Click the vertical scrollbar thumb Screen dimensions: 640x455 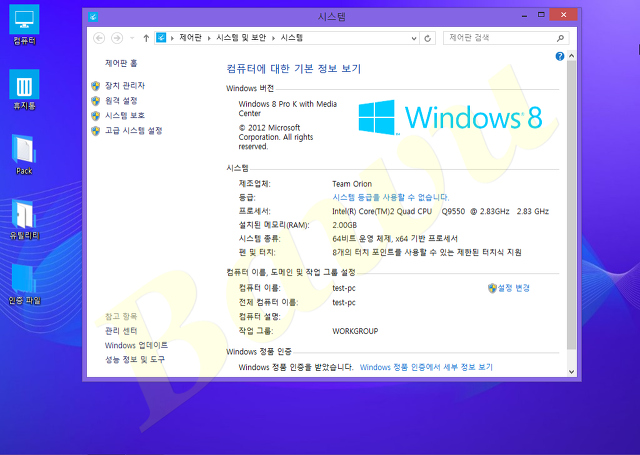click(571, 205)
